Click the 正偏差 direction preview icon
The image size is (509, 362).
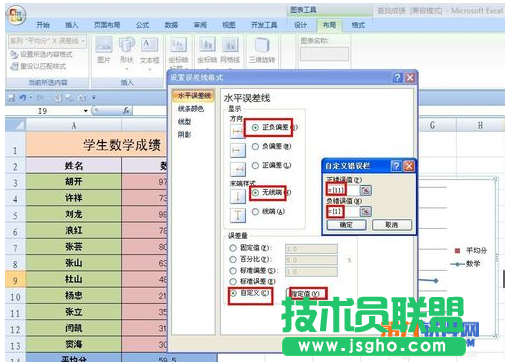pyautogui.click(x=238, y=169)
